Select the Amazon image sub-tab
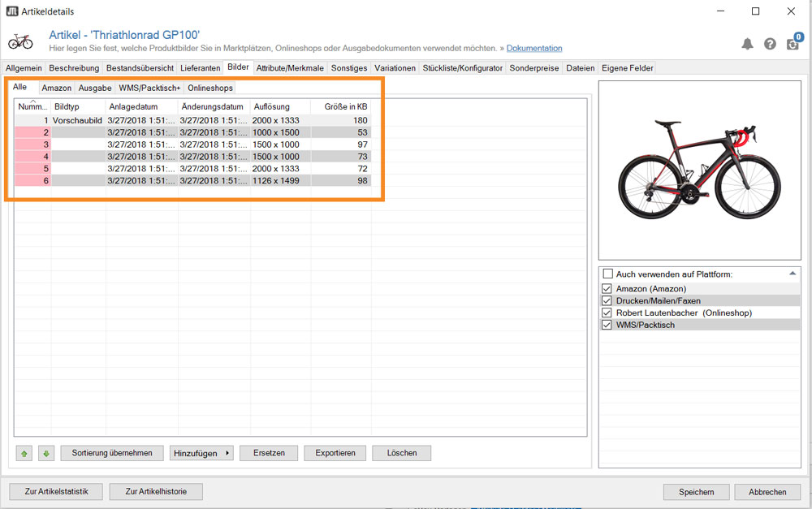Image resolution: width=812 pixels, height=509 pixels. (x=57, y=88)
